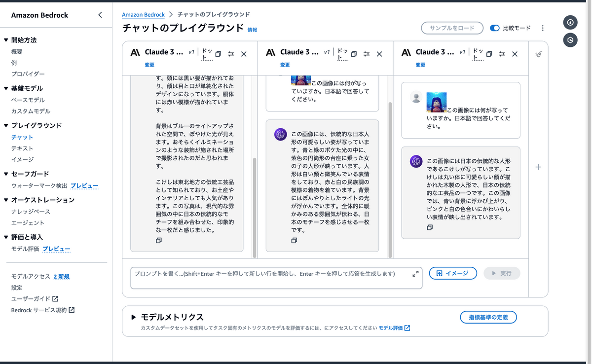Collapse the Amazon Bedrock sidebar chevron
The image size is (592, 364).
click(100, 15)
